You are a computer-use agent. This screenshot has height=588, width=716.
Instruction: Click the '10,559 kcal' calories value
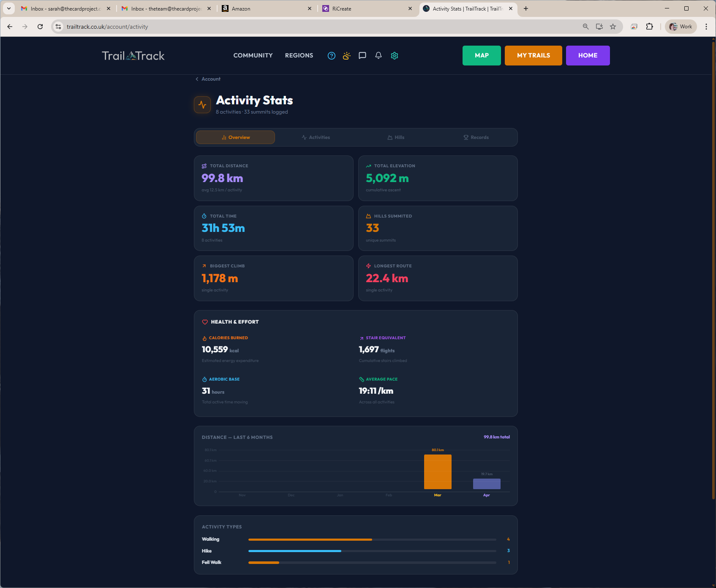coord(220,350)
